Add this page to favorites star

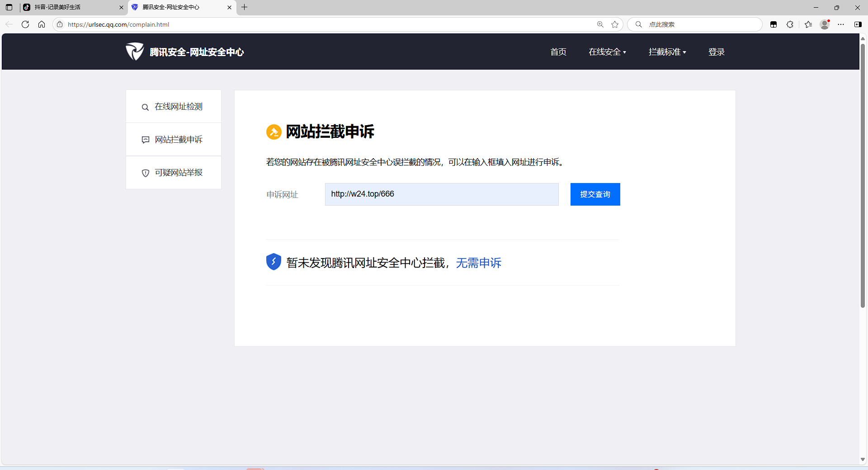coord(615,24)
